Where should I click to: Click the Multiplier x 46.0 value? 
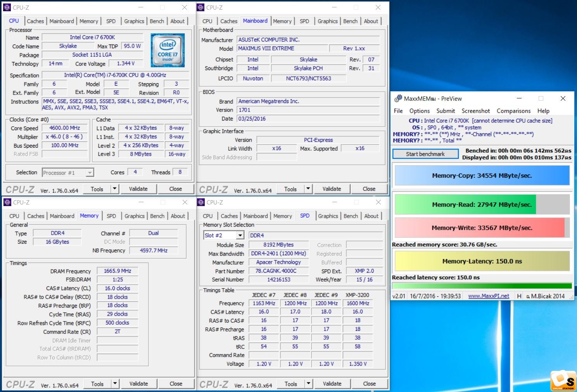[x=65, y=137]
